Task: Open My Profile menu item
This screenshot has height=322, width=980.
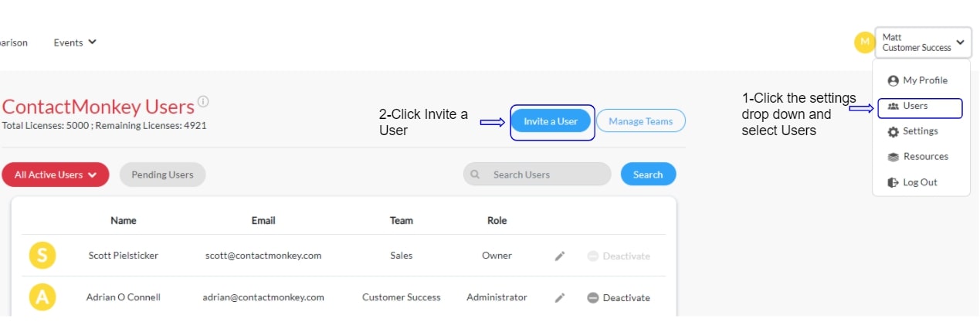Action: (917, 80)
